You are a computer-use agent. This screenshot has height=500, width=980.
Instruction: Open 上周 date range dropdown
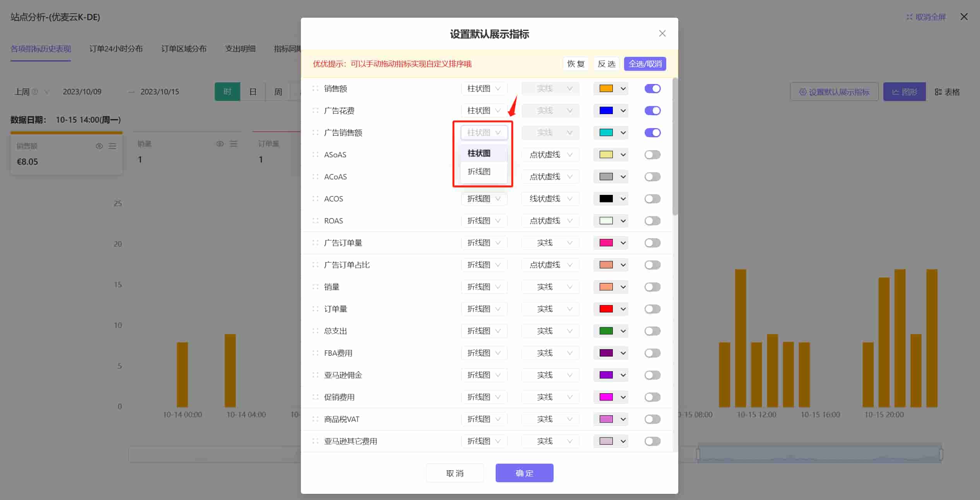32,92
